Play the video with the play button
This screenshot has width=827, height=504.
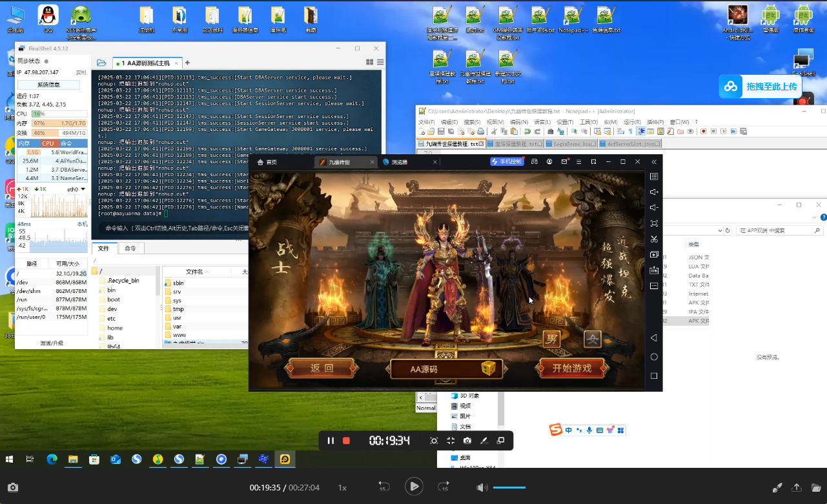click(414, 487)
